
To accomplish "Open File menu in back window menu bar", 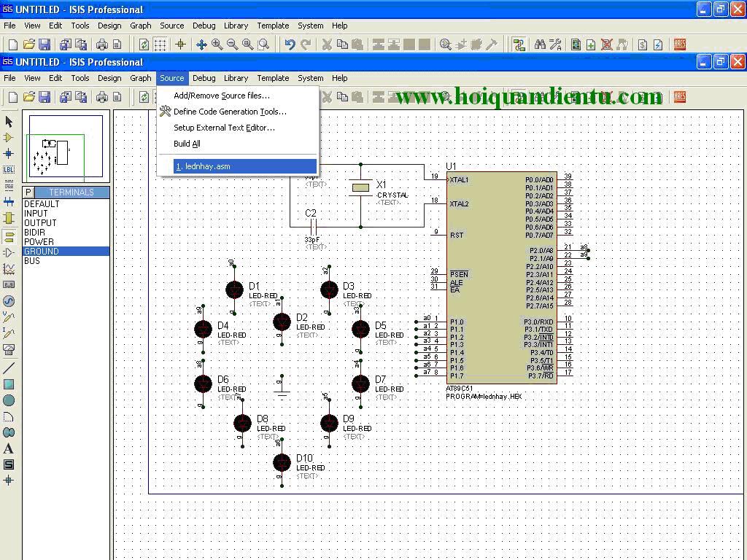I will click(x=9, y=26).
